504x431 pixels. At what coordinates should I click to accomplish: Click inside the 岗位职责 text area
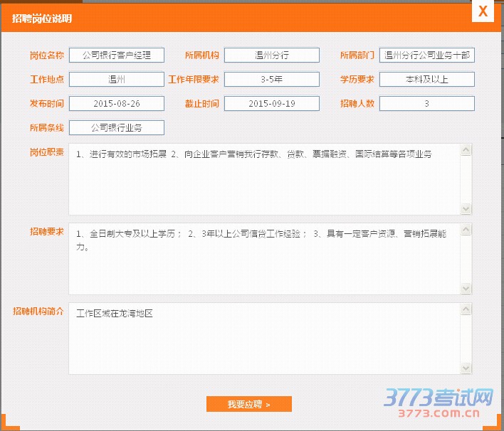265,180
